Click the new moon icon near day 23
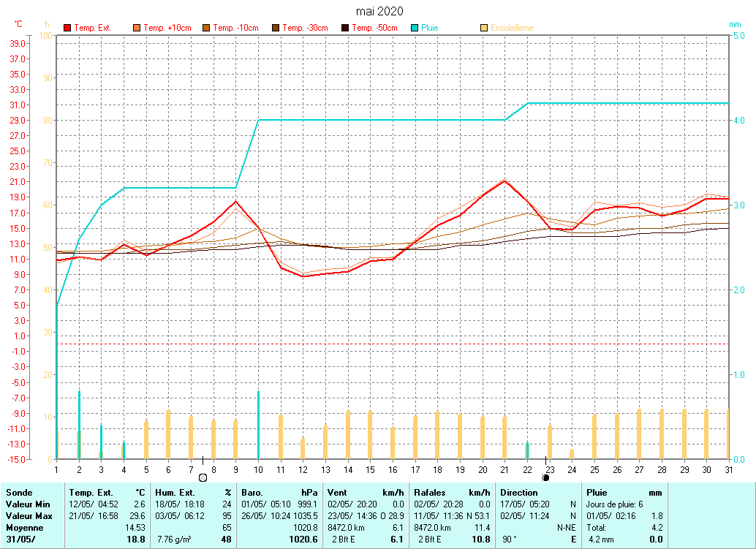 [x=545, y=477]
